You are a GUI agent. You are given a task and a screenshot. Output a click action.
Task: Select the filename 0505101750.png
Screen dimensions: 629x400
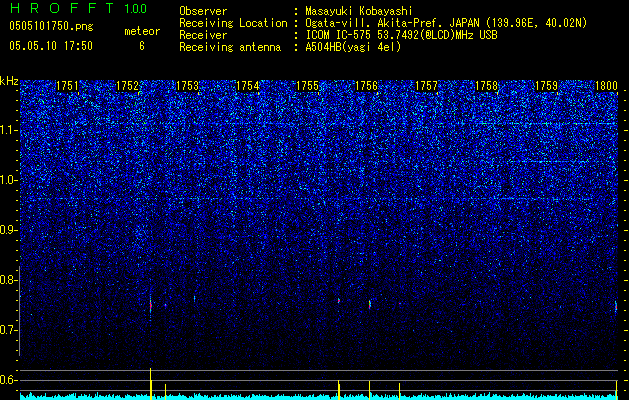click(51, 26)
